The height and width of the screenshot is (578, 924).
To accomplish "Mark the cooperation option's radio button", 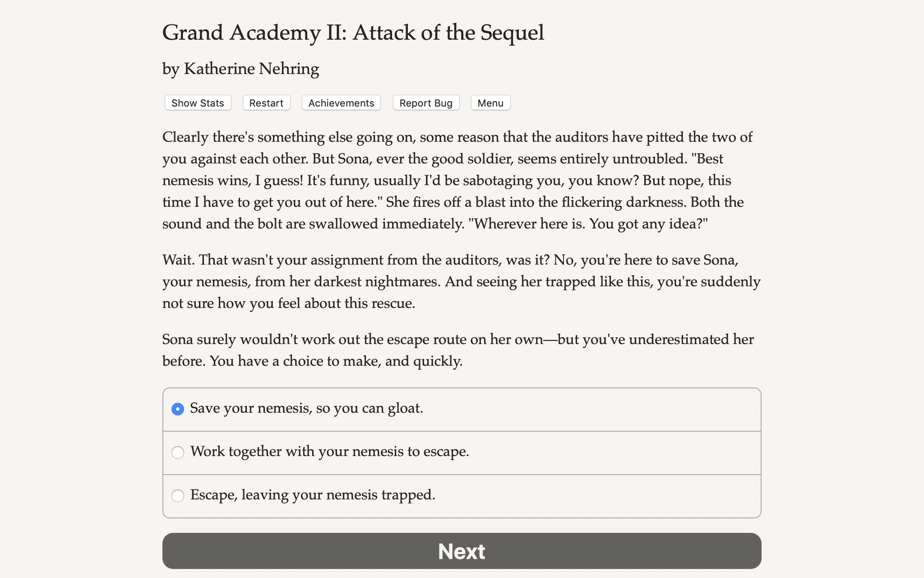I will (x=178, y=452).
